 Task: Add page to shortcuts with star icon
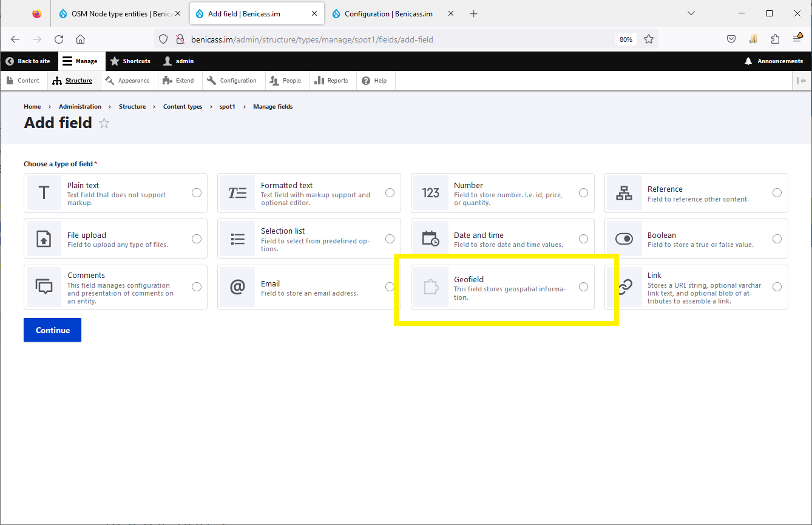pos(104,123)
